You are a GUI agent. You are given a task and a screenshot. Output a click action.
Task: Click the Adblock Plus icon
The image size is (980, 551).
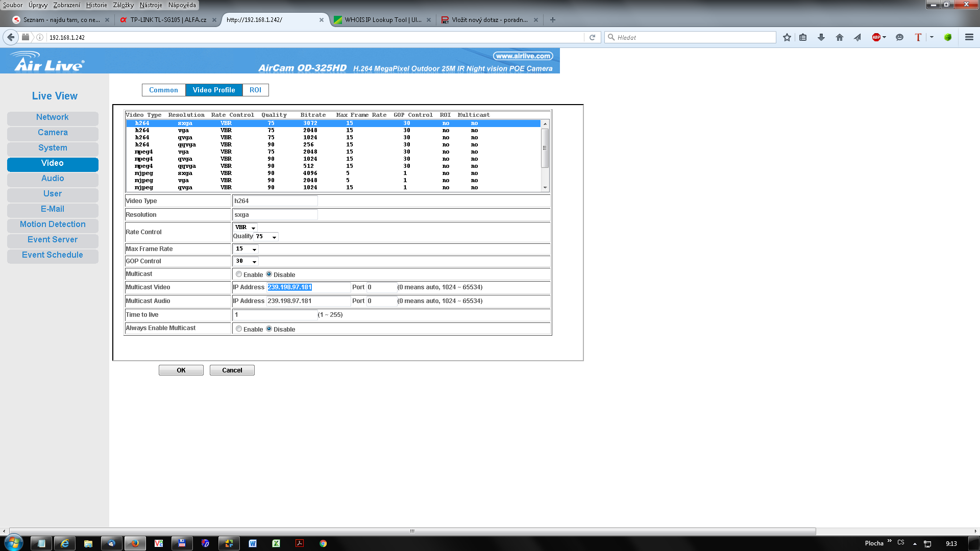876,37
